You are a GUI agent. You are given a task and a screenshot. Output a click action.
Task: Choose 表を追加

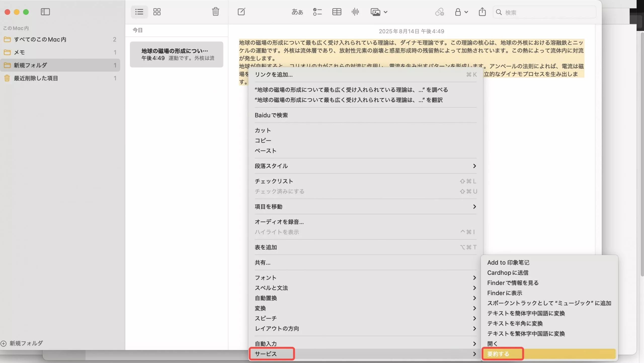click(x=366, y=247)
